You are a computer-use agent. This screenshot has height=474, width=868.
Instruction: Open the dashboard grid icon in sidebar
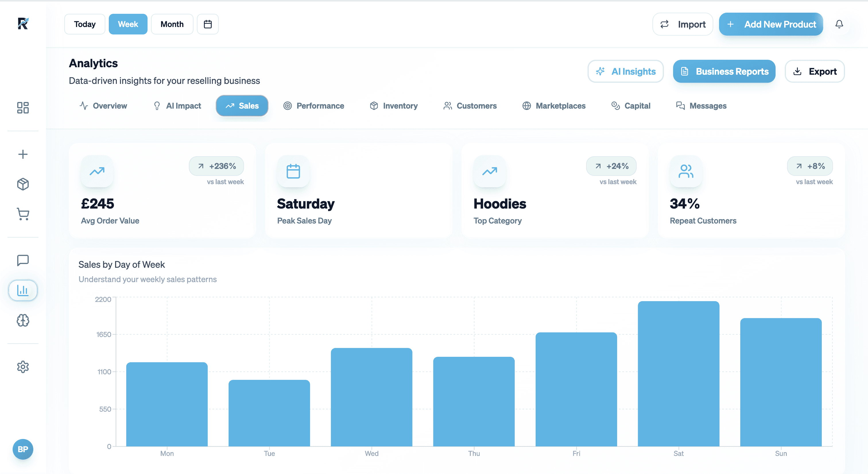click(23, 107)
